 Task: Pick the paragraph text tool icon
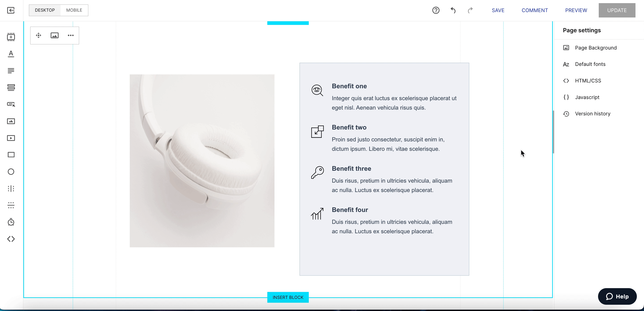(x=11, y=71)
